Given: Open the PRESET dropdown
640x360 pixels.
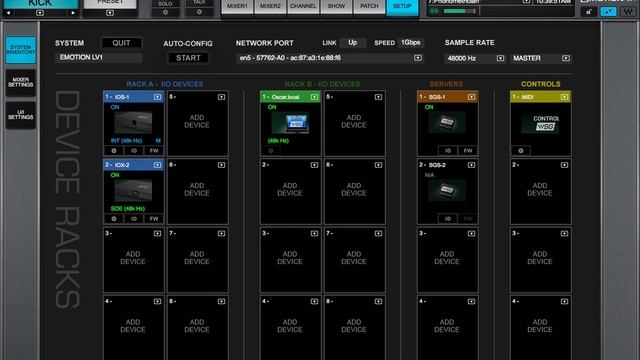Looking at the screenshot, I should click(x=110, y=13).
